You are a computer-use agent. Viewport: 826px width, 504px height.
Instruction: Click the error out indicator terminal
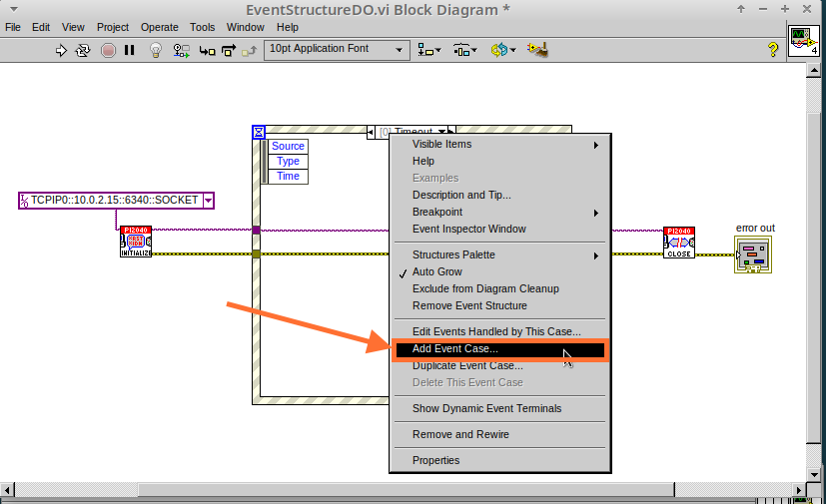[753, 254]
